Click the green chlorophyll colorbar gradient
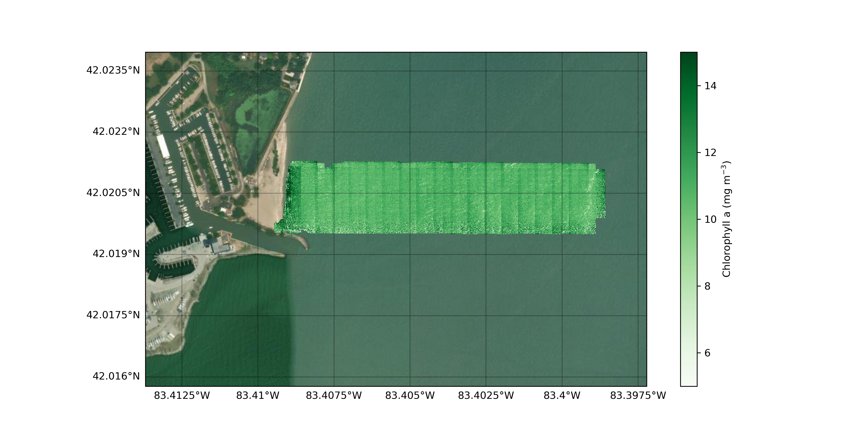Image resolution: width=868 pixels, height=434 pixels. coord(689,219)
